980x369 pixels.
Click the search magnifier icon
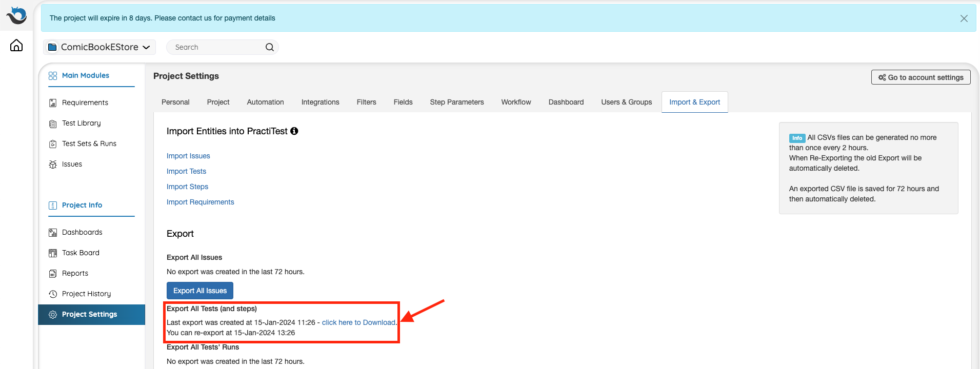pos(269,47)
